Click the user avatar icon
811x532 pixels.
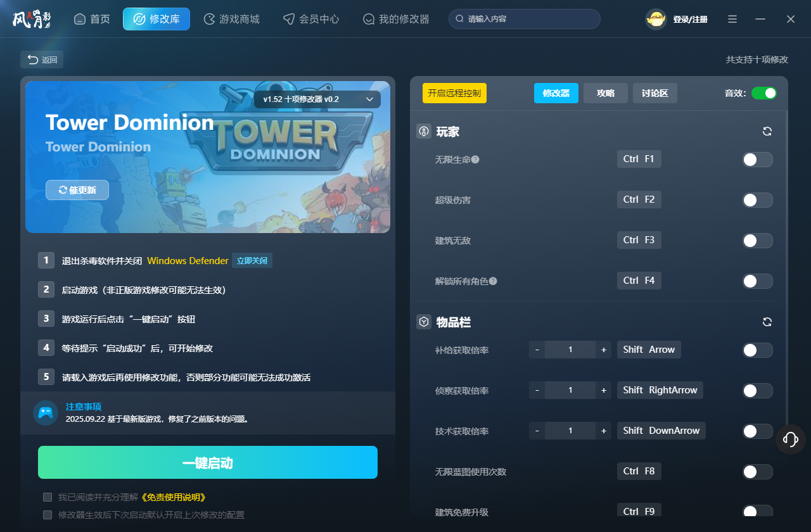tap(656, 20)
